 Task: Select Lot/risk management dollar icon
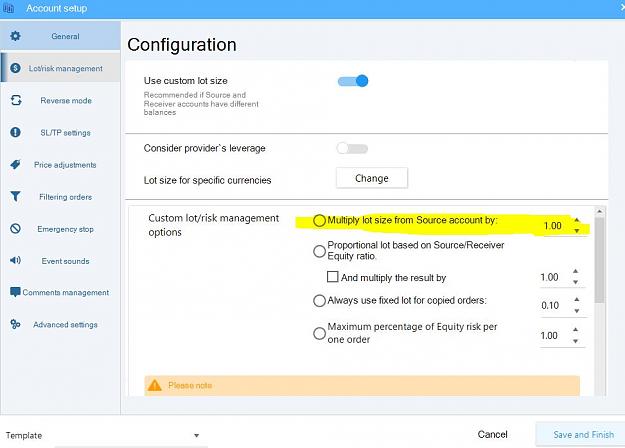pyautogui.click(x=15, y=68)
